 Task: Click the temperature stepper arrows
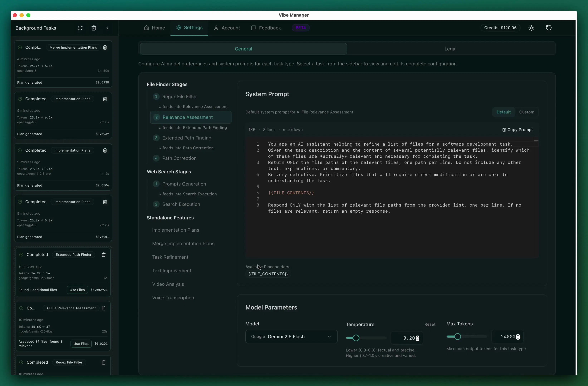click(x=417, y=338)
